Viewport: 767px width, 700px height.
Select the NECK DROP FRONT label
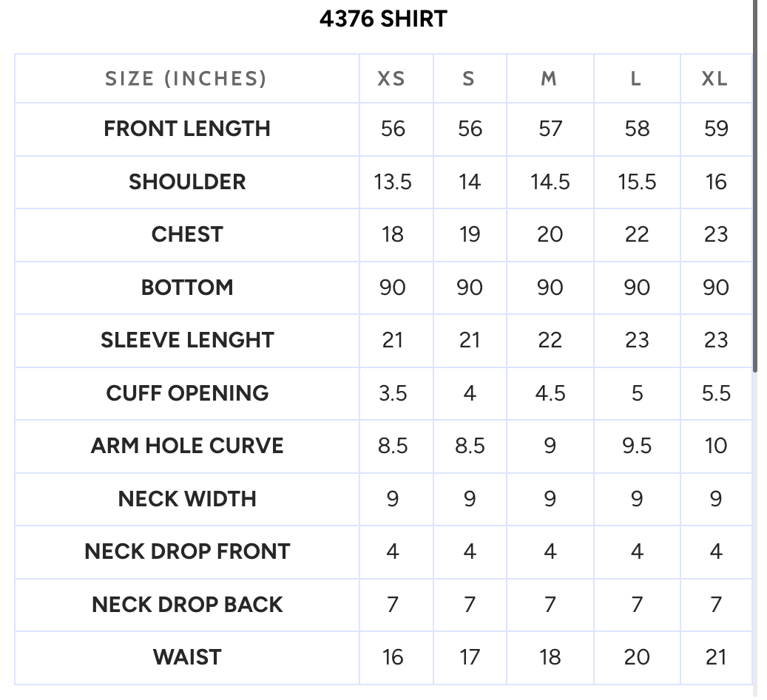pyautogui.click(x=187, y=551)
